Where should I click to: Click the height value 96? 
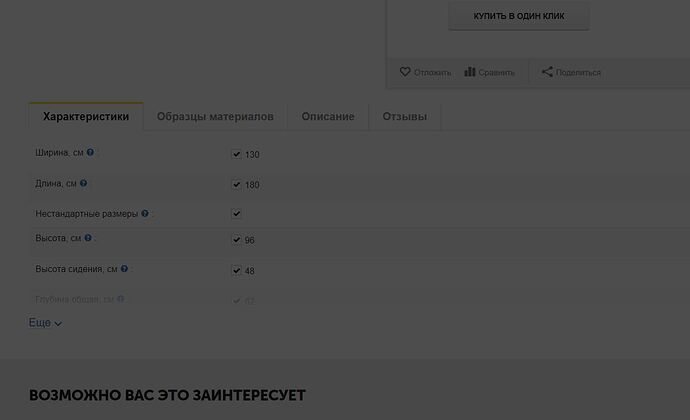click(x=250, y=240)
